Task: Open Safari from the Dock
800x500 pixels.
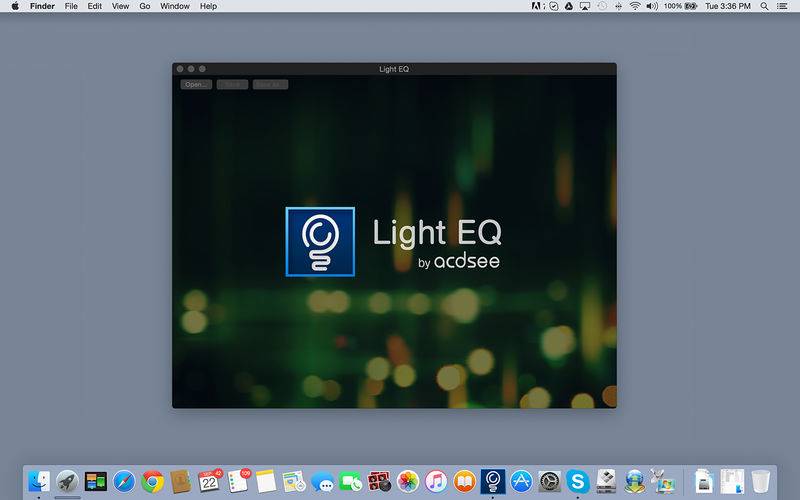Action: tap(124, 481)
